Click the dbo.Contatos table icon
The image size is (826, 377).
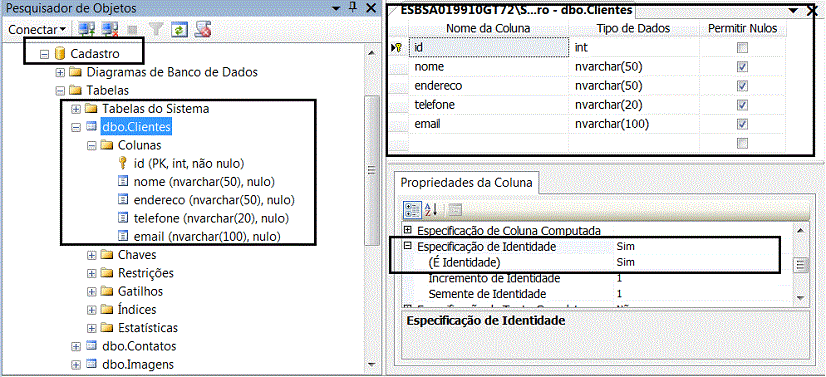[92, 346]
